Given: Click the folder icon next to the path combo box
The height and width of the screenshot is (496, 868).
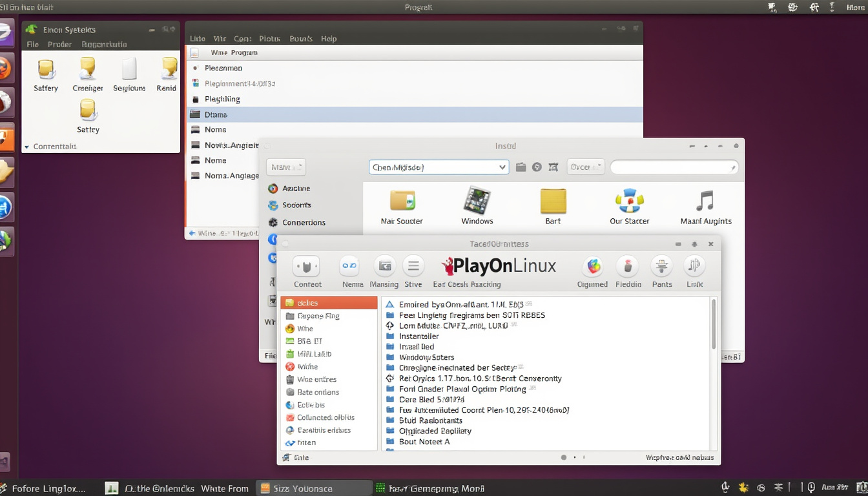Looking at the screenshot, I should coord(521,167).
